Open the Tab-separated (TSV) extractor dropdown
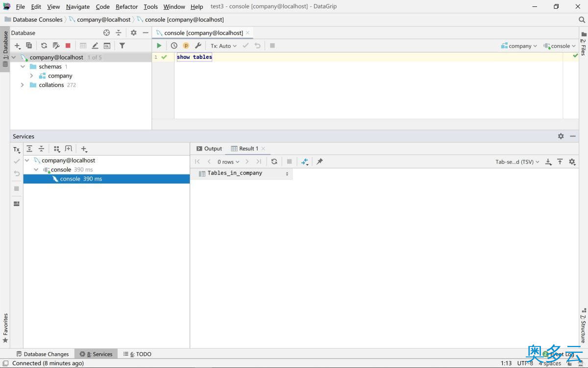This screenshot has height=368, width=588. tap(517, 161)
